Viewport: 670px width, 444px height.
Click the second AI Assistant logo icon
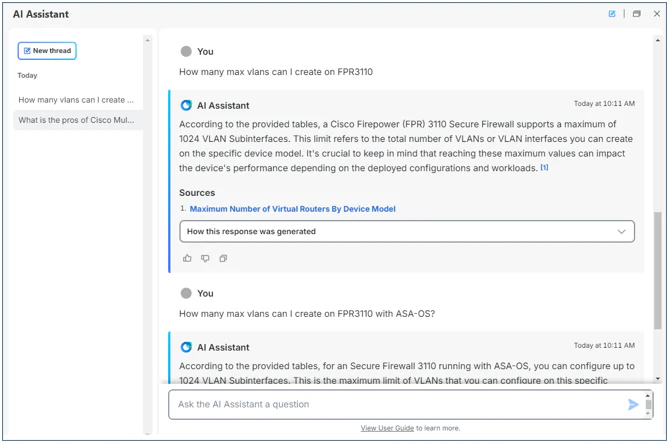pos(186,347)
